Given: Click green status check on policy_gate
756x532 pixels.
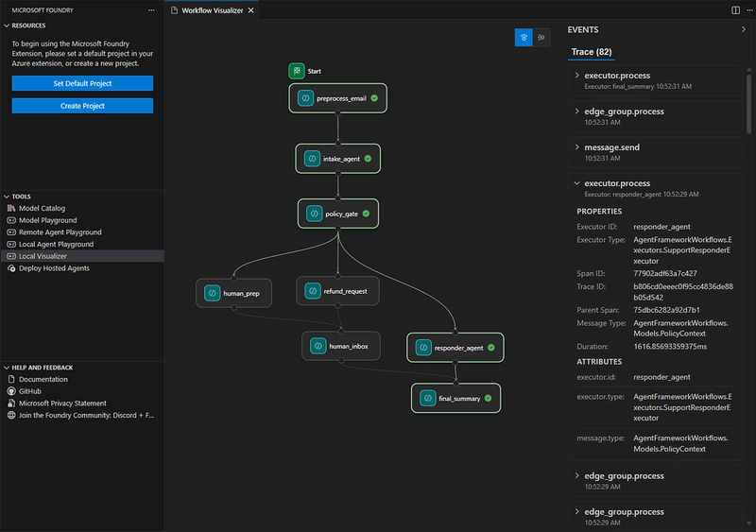Looking at the screenshot, I should (366, 214).
